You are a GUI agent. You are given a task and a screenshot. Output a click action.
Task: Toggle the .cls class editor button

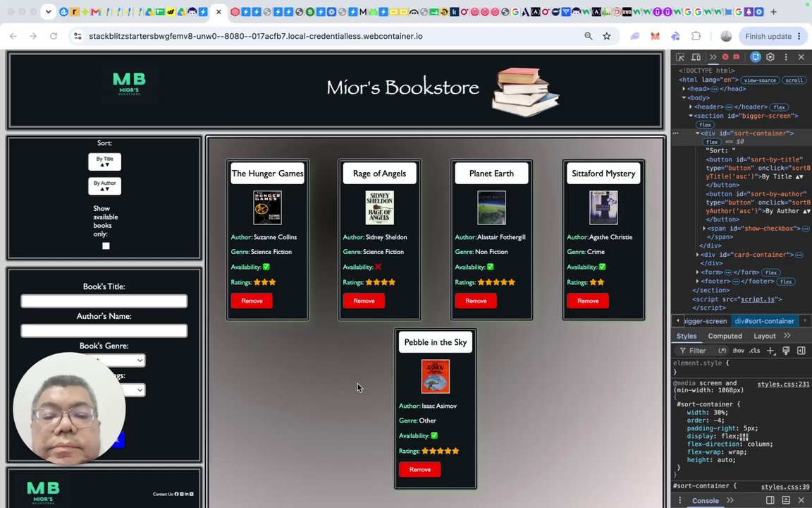click(x=754, y=351)
